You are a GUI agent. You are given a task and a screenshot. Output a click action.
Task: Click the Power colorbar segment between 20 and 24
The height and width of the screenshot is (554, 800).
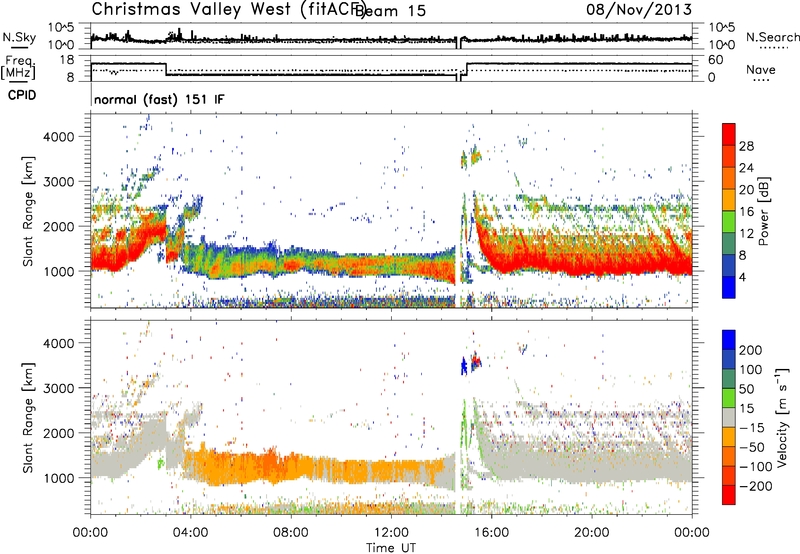(x=729, y=179)
